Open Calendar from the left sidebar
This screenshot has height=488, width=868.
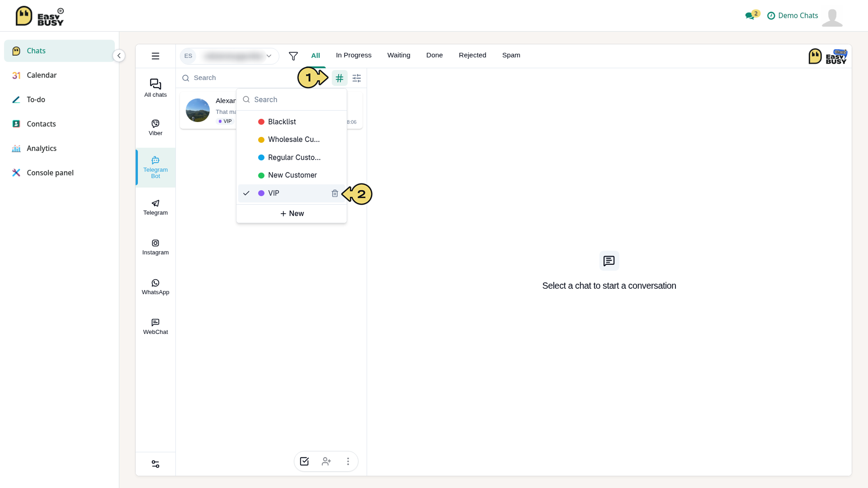pos(59,75)
